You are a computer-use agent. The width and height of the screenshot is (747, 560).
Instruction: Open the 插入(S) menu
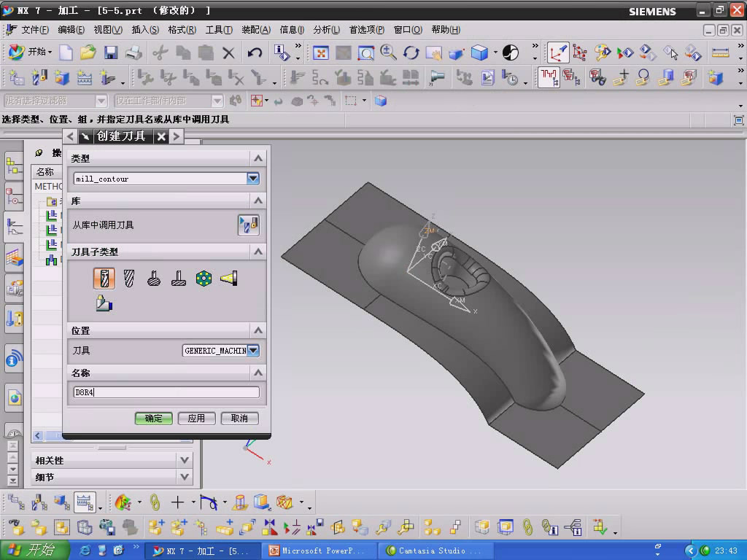(145, 29)
